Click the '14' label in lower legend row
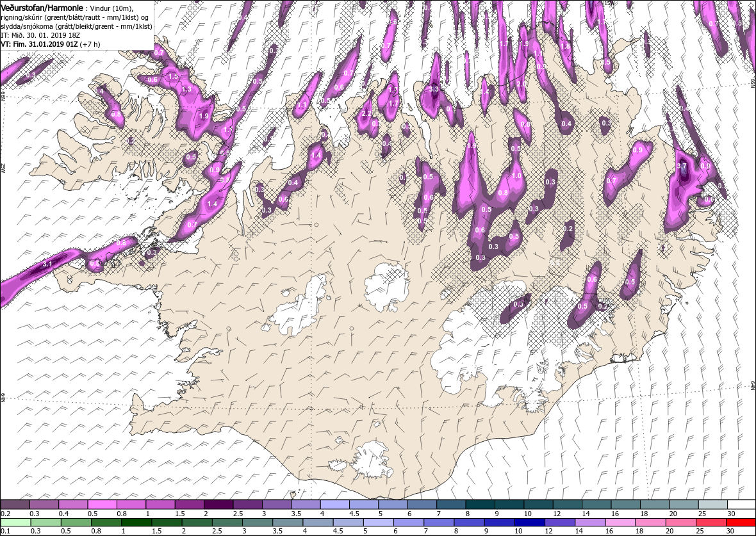The width and height of the screenshot is (756, 536). tap(578, 531)
